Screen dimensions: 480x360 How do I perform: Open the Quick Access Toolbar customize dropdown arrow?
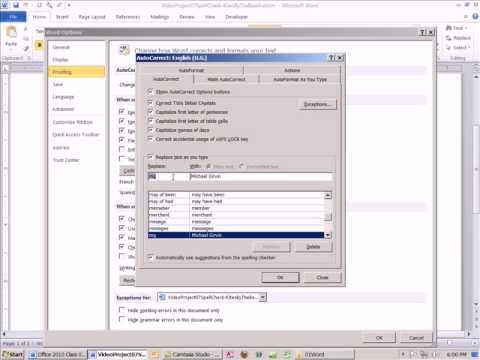[69, 5]
